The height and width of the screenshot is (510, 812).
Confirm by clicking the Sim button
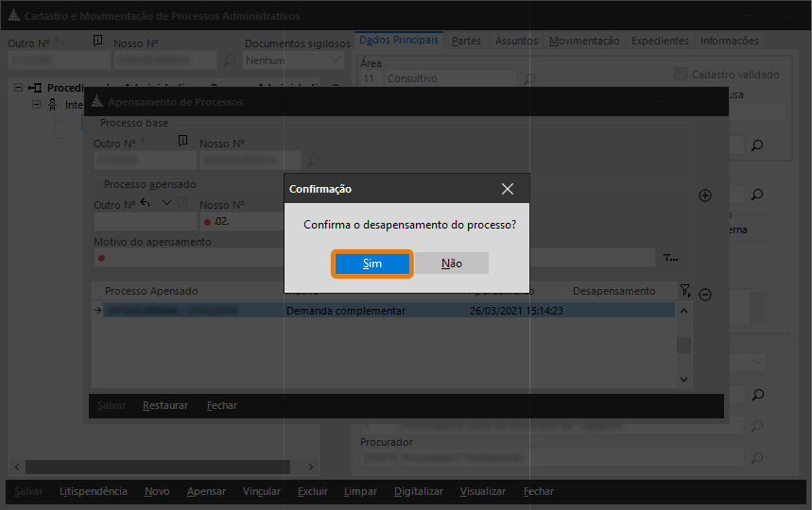coord(372,263)
